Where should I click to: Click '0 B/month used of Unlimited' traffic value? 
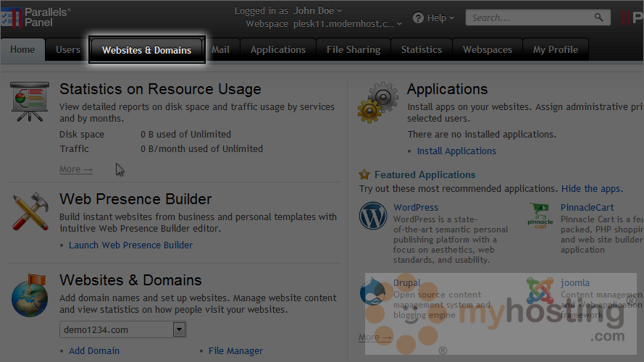(x=201, y=148)
